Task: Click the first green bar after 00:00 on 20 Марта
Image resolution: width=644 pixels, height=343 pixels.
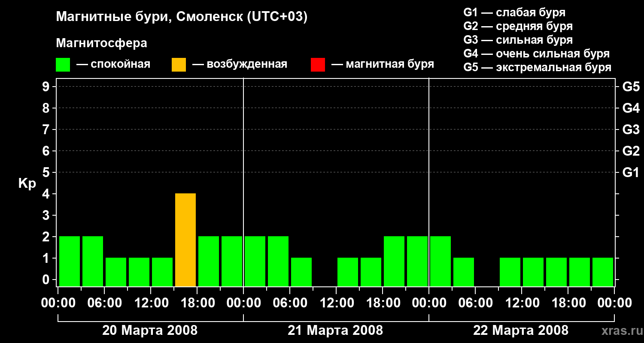Action: (70, 261)
